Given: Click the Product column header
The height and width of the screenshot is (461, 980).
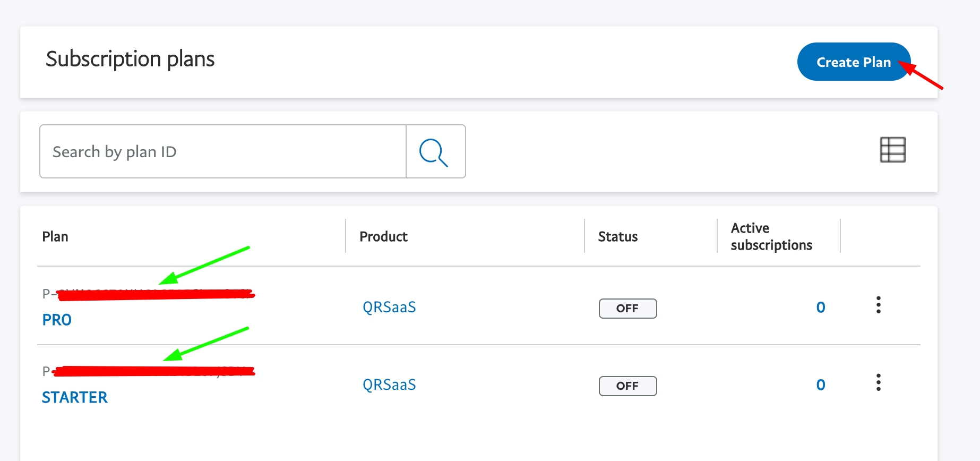Looking at the screenshot, I should coord(383,236).
